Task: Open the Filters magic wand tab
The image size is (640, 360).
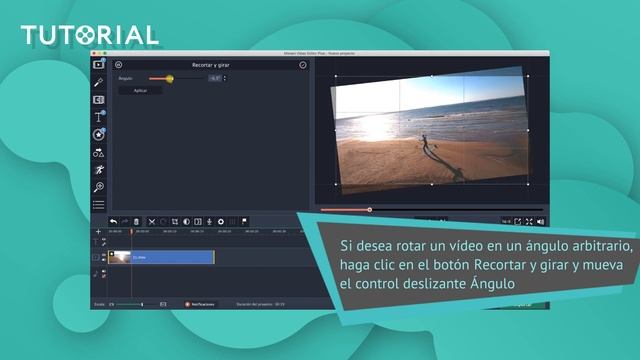Action: tap(98, 82)
